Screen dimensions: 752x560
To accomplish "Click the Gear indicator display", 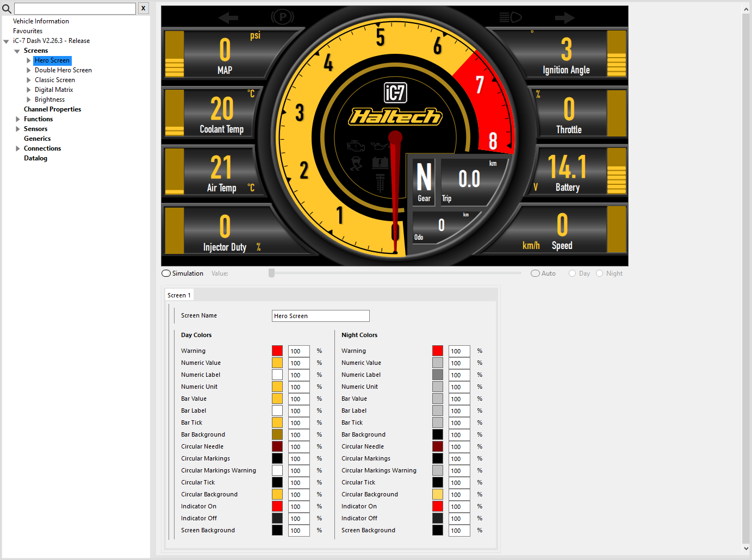I will [424, 182].
